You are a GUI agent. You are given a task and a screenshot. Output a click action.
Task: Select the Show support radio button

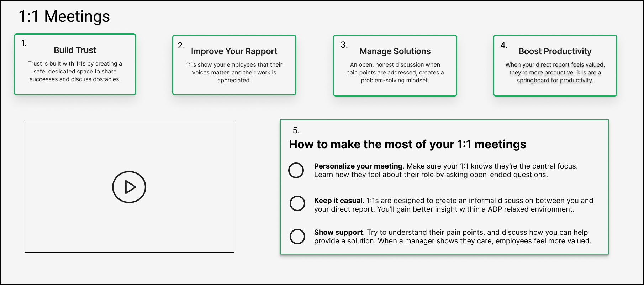(297, 237)
